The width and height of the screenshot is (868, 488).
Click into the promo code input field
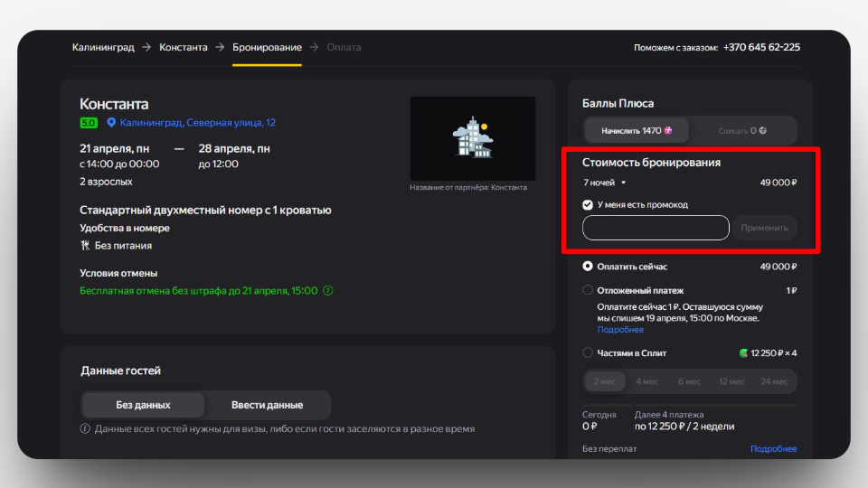coord(656,228)
